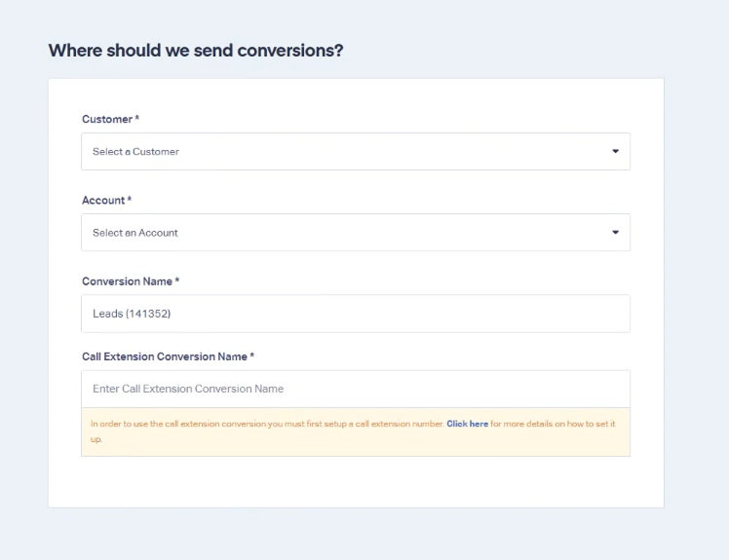Click the required asterisk next to Customer

tap(137, 118)
